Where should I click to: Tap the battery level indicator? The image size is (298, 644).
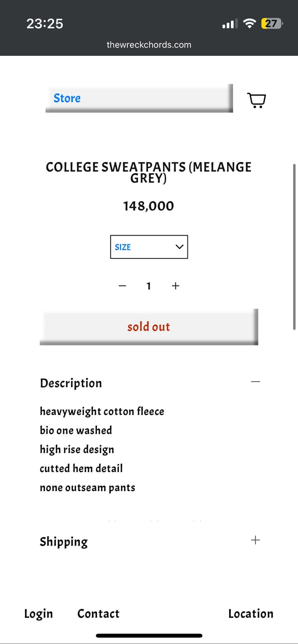pyautogui.click(x=271, y=24)
